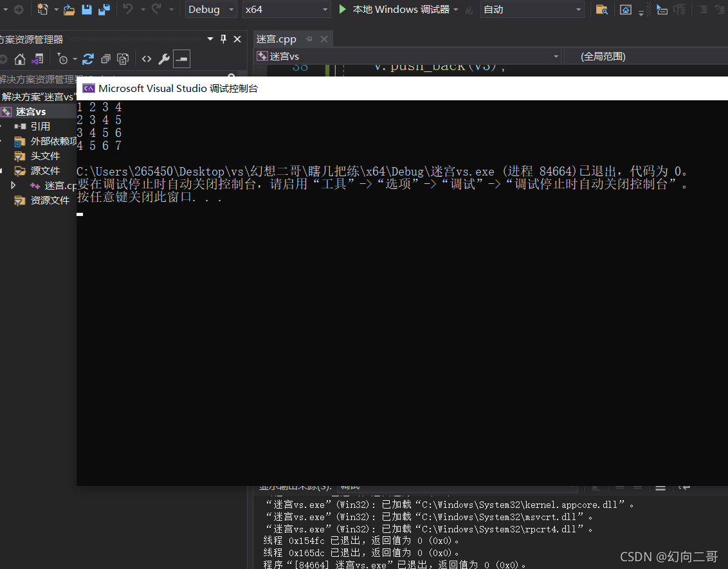Click the Find in Files folder icon

tap(602, 9)
